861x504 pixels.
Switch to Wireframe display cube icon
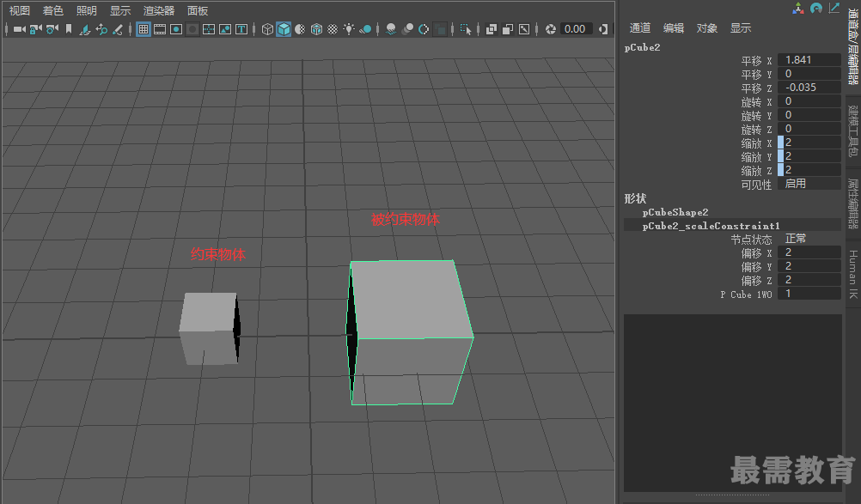267,29
